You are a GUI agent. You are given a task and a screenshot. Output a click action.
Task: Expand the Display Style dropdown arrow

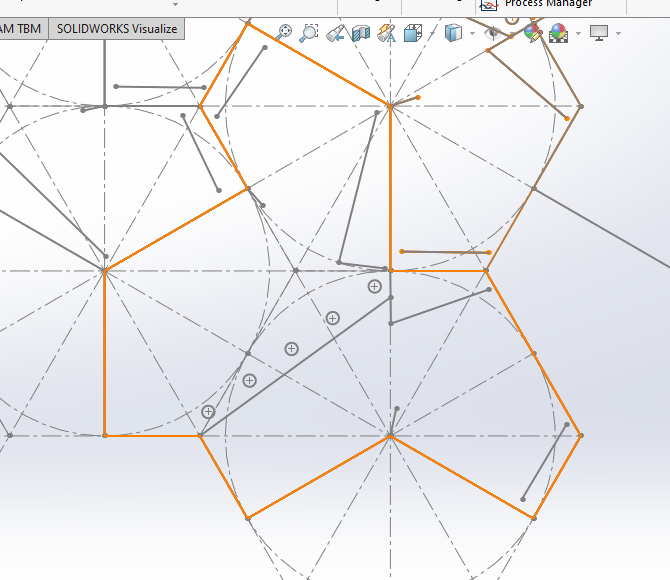(x=472, y=34)
